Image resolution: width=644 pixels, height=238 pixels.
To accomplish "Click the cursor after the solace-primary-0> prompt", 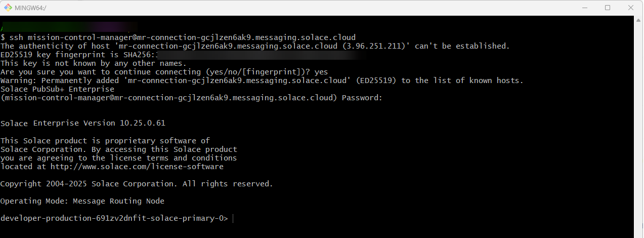I will [x=233, y=219].
